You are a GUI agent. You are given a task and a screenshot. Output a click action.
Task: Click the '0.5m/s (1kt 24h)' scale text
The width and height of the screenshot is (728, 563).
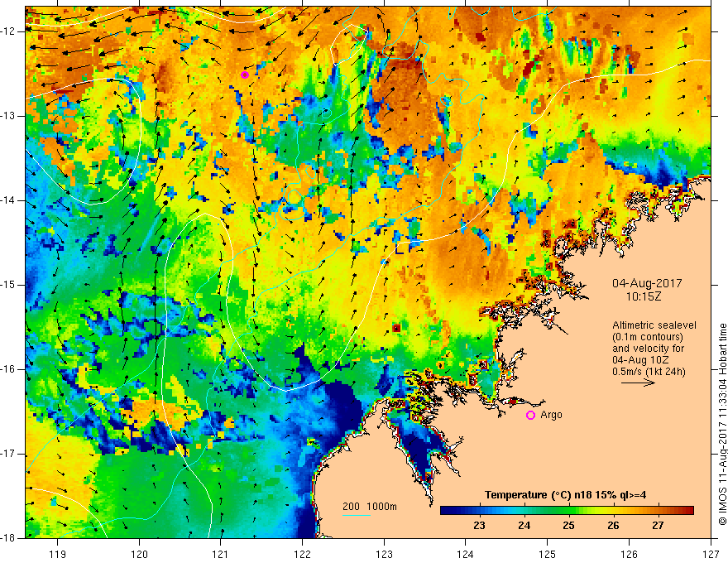(x=649, y=372)
